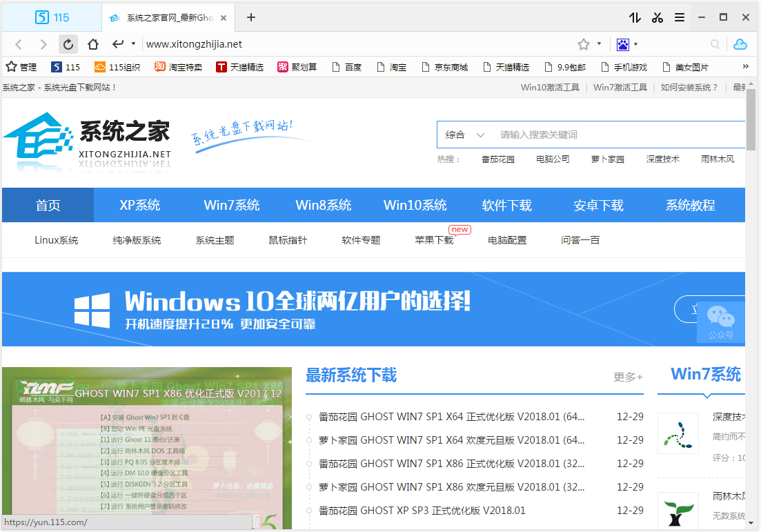Click the undo closed tab arrow
The image size is (761, 532).
(117, 44)
